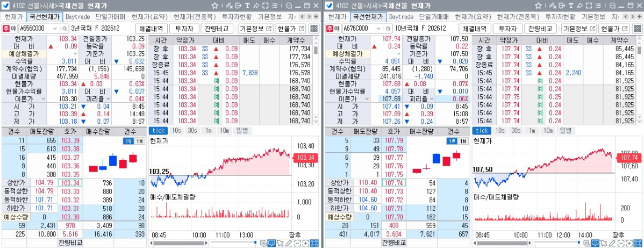Expand 괴리율 dropdown in left window
This screenshot has width=644, height=248.
click(109, 98)
